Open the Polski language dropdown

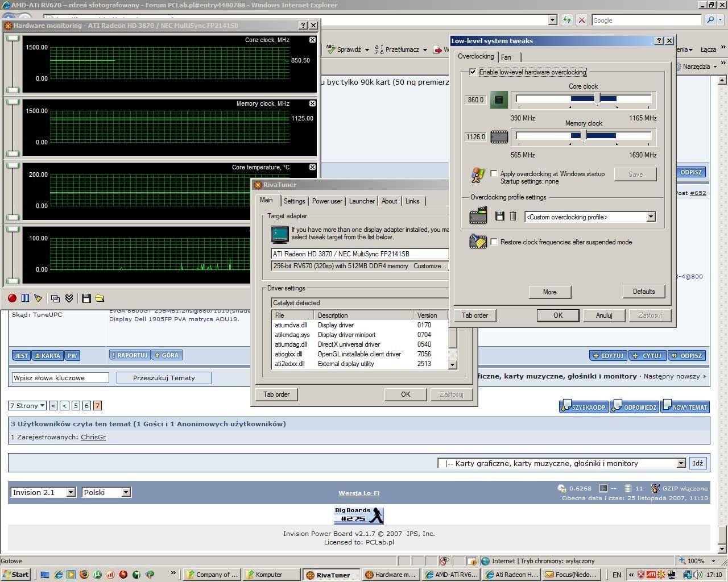point(106,493)
